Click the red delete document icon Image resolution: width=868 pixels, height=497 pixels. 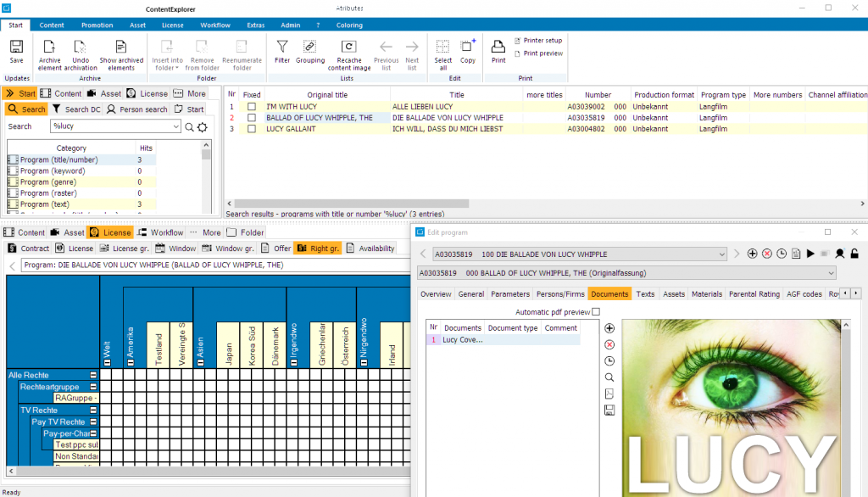point(609,344)
